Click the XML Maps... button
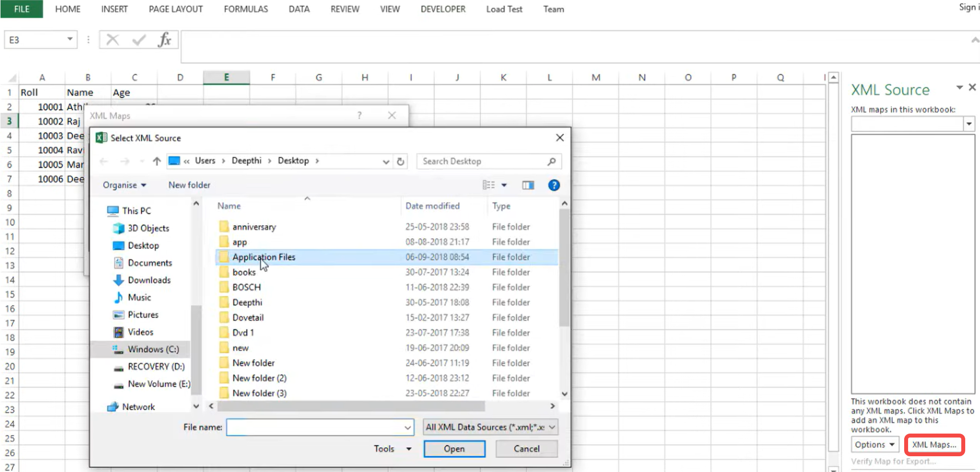The width and height of the screenshot is (980, 472). [x=934, y=444]
